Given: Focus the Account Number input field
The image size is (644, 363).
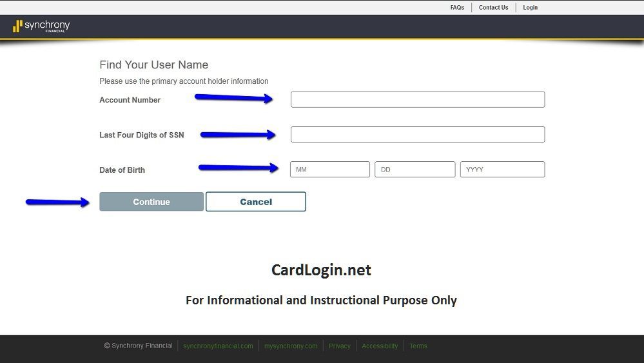Looking at the screenshot, I should point(418,99).
